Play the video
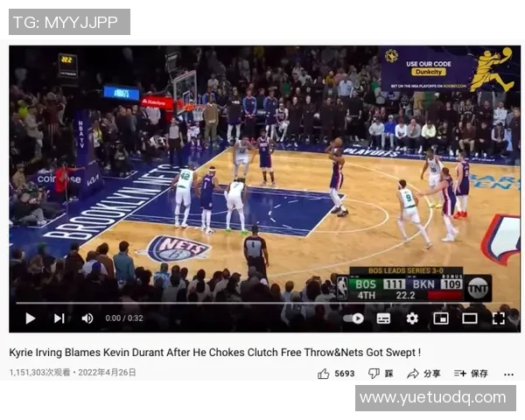 (x=31, y=318)
